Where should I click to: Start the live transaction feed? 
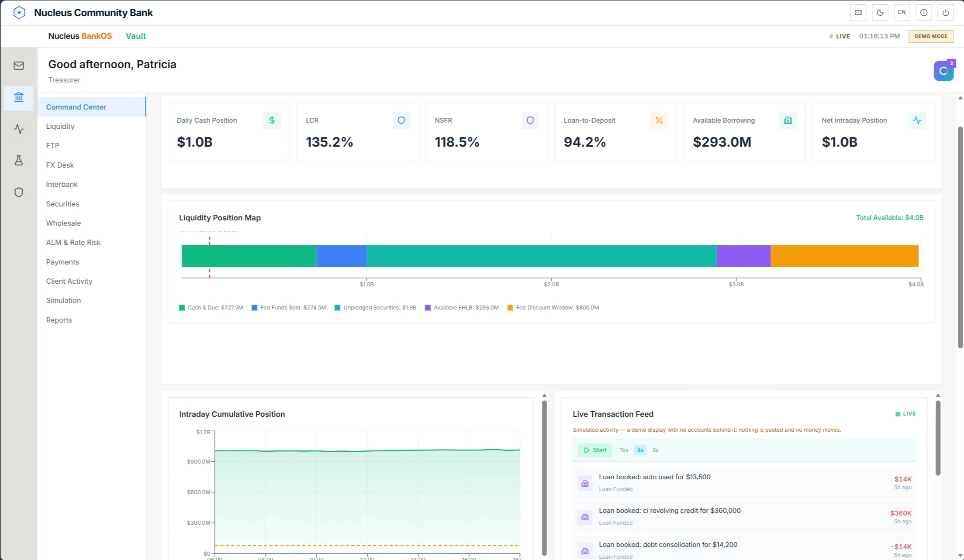(595, 450)
